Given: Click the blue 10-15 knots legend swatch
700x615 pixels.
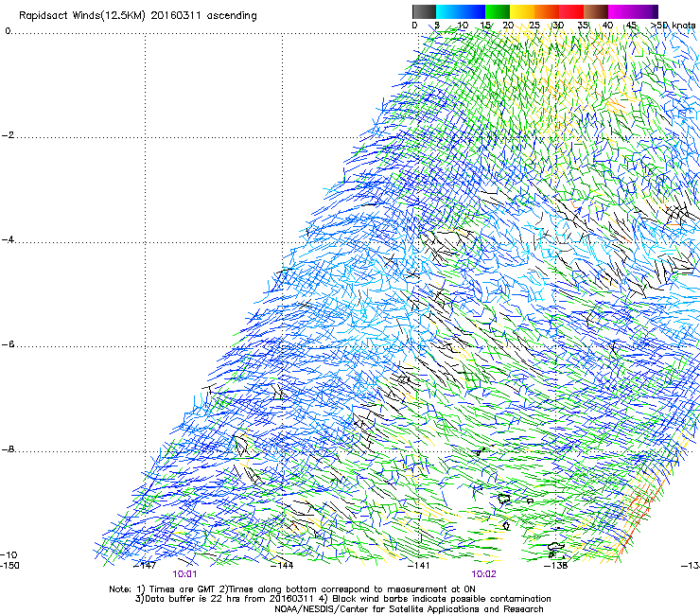Looking at the screenshot, I should click(472, 11).
